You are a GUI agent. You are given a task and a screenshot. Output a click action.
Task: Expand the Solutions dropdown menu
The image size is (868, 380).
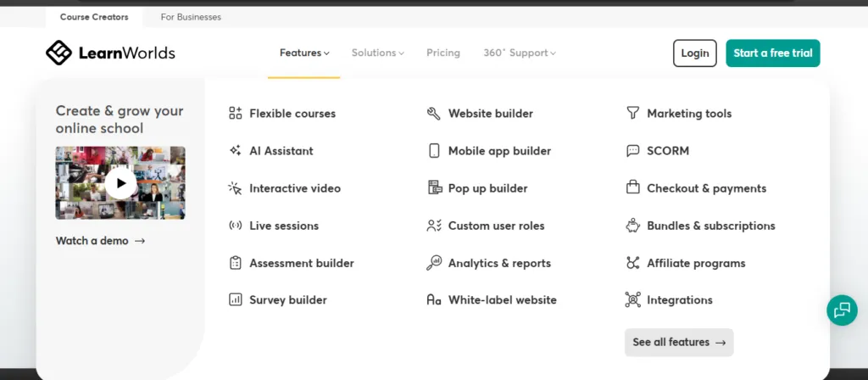point(377,53)
